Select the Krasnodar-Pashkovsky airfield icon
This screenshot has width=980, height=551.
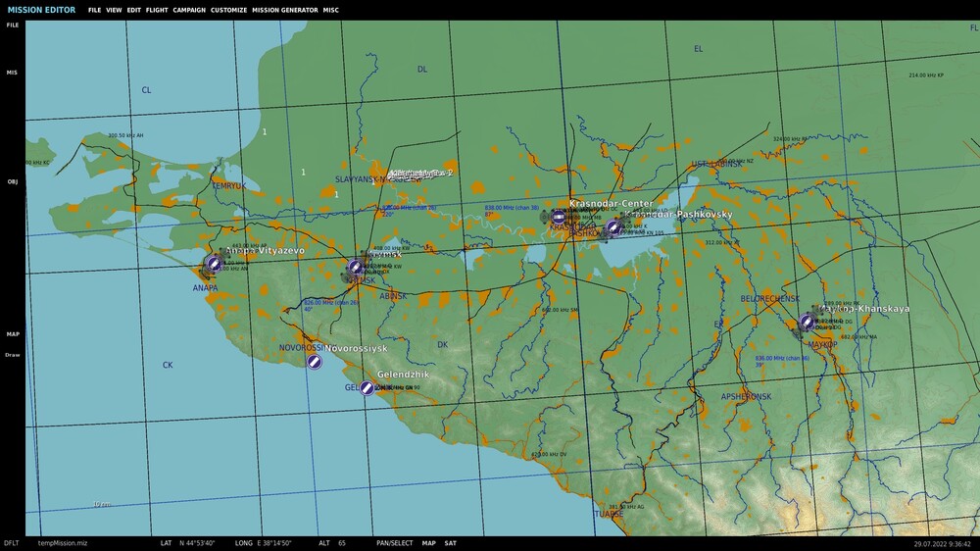point(613,227)
